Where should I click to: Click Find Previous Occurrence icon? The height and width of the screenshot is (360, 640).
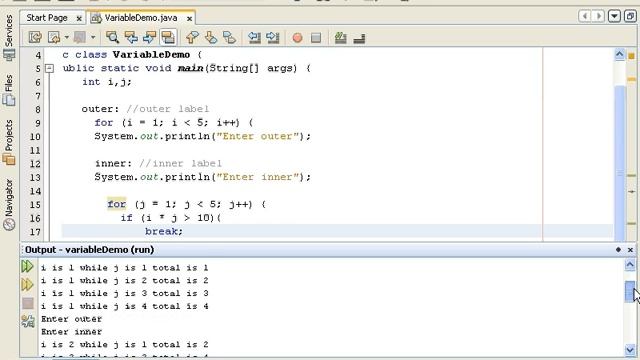coord(131,38)
